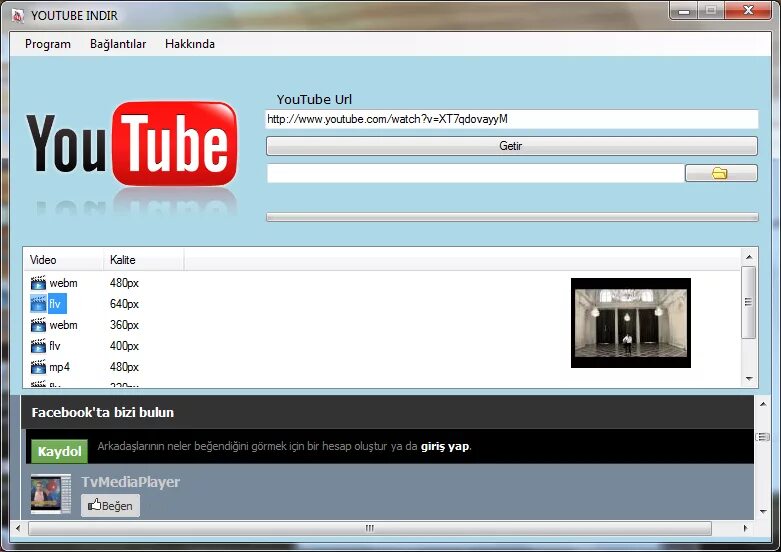Click the giriş yap link

[x=445, y=446]
